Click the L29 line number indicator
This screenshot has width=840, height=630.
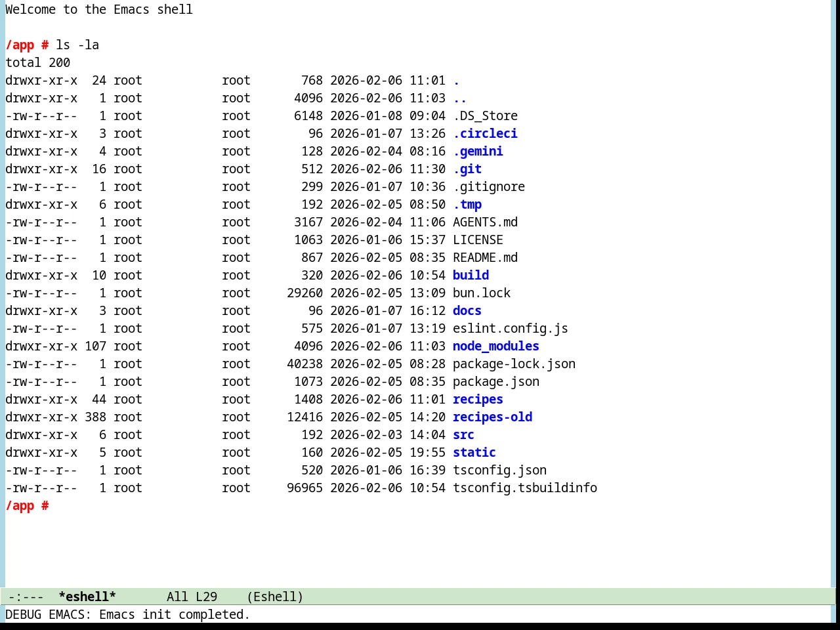click(206, 597)
